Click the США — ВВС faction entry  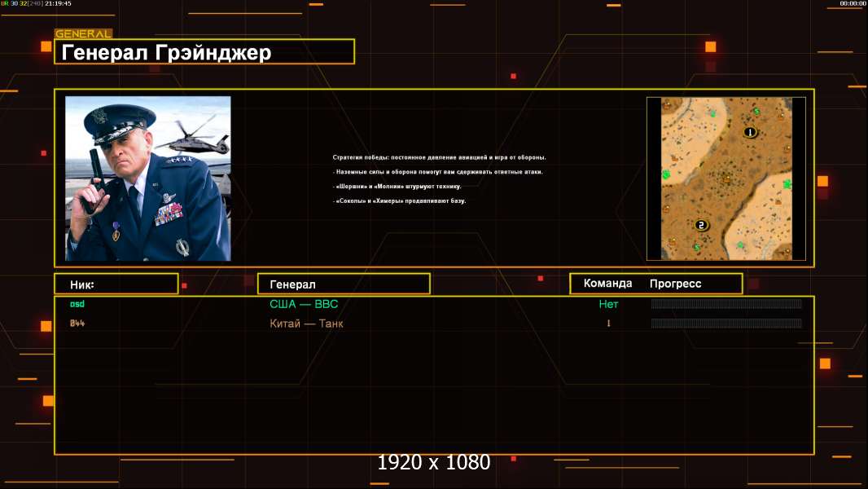click(304, 304)
